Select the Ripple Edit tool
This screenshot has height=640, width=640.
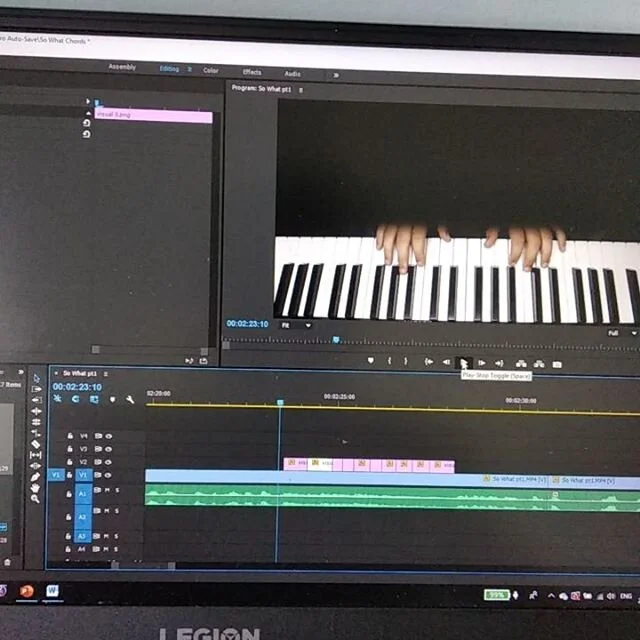(x=36, y=411)
